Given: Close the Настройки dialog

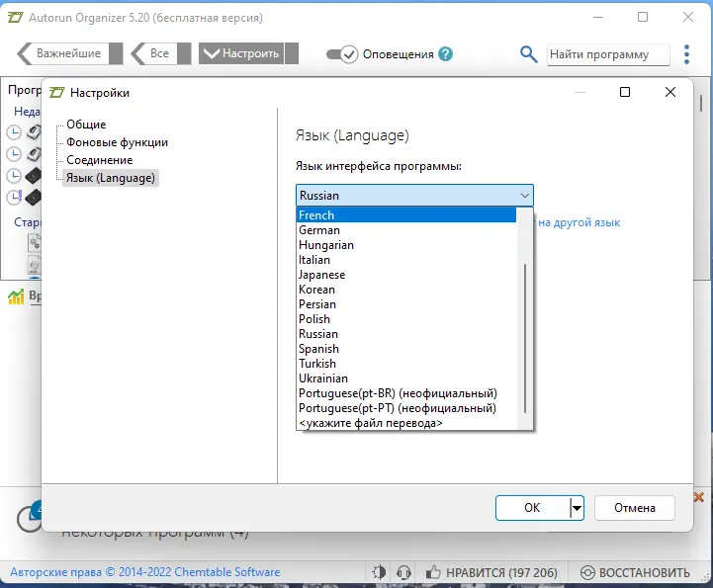Looking at the screenshot, I should pos(669,92).
